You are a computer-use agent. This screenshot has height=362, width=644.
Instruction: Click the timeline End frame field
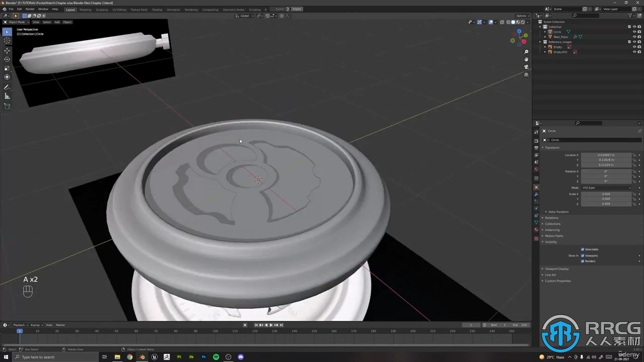[520, 325]
